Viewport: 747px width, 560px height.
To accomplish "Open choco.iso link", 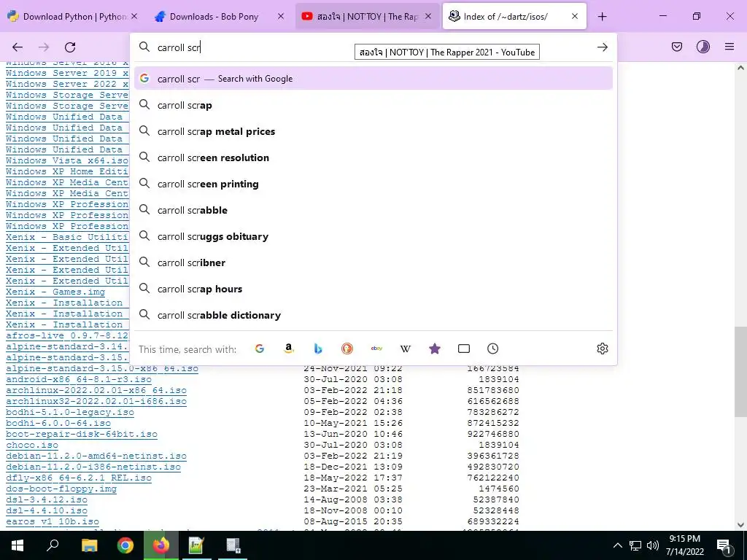I will tap(32, 446).
